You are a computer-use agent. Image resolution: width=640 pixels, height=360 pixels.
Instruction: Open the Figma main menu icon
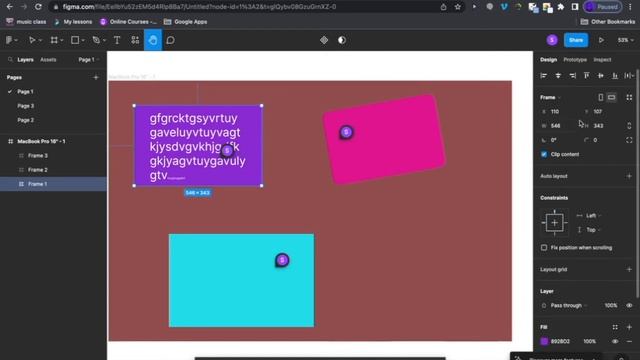tap(9, 40)
